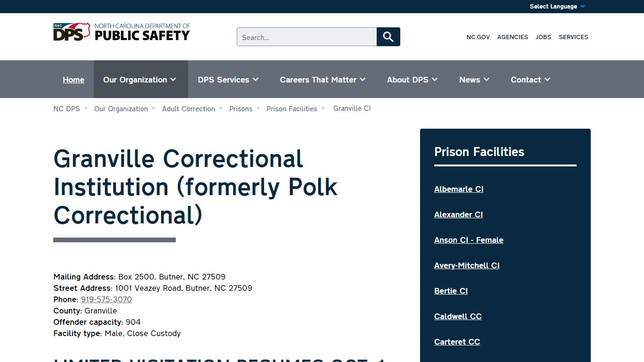Screen dimensions: 644x362
Task: Open Contact navigation item
Action: pos(526,80)
